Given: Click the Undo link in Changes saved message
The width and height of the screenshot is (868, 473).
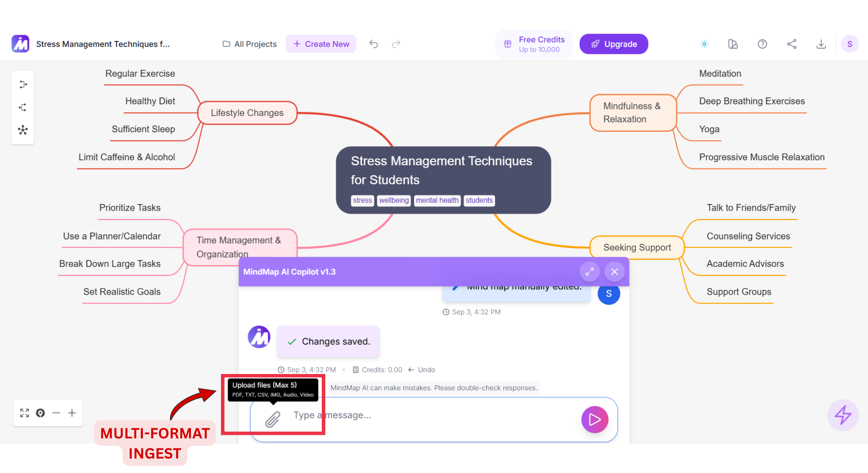Looking at the screenshot, I should click(x=426, y=370).
